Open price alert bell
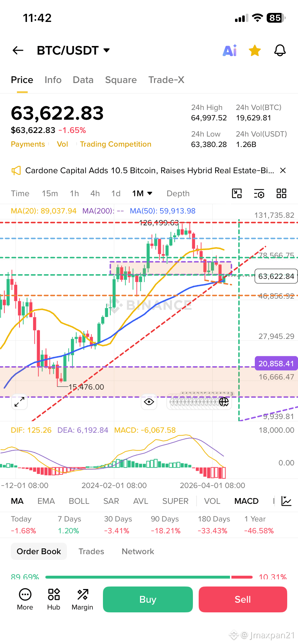 click(280, 51)
